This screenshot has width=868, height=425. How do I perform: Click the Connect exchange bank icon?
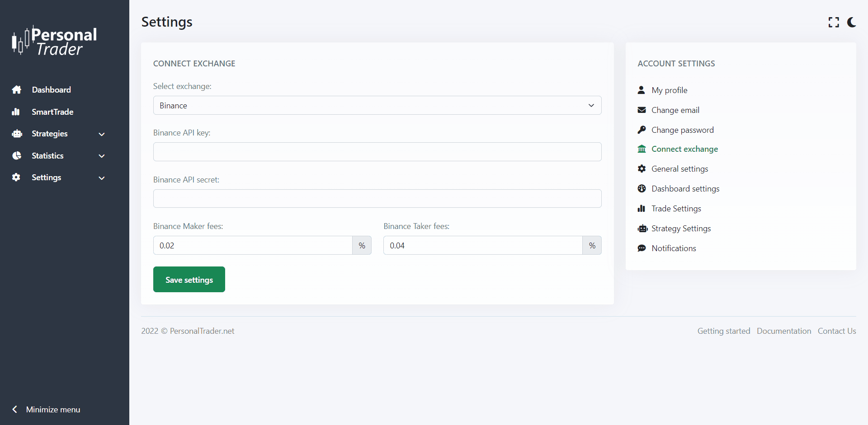pyautogui.click(x=642, y=149)
